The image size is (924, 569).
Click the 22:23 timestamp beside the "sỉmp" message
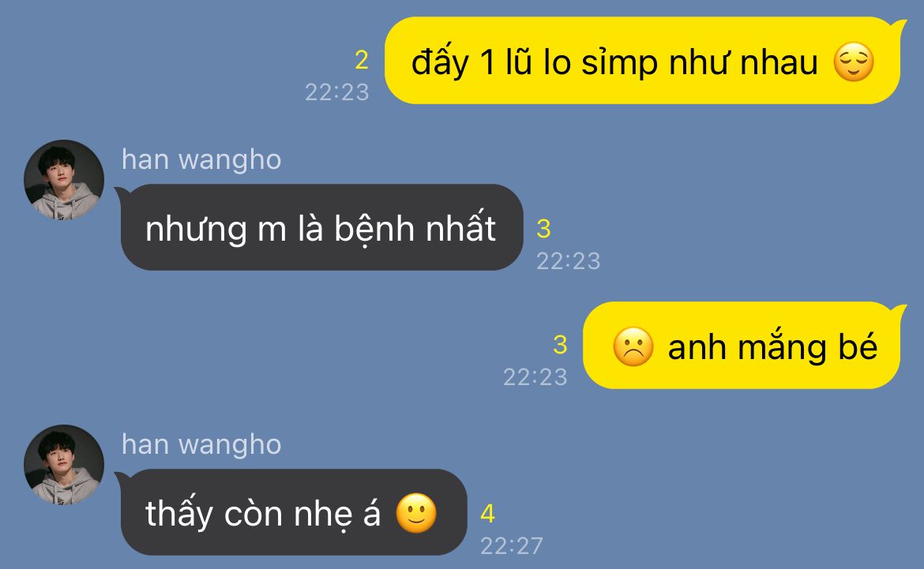[337, 92]
